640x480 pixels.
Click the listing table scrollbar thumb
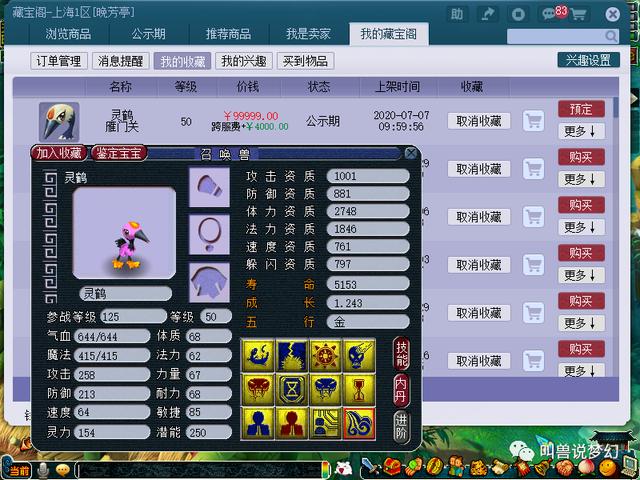click(x=616, y=107)
